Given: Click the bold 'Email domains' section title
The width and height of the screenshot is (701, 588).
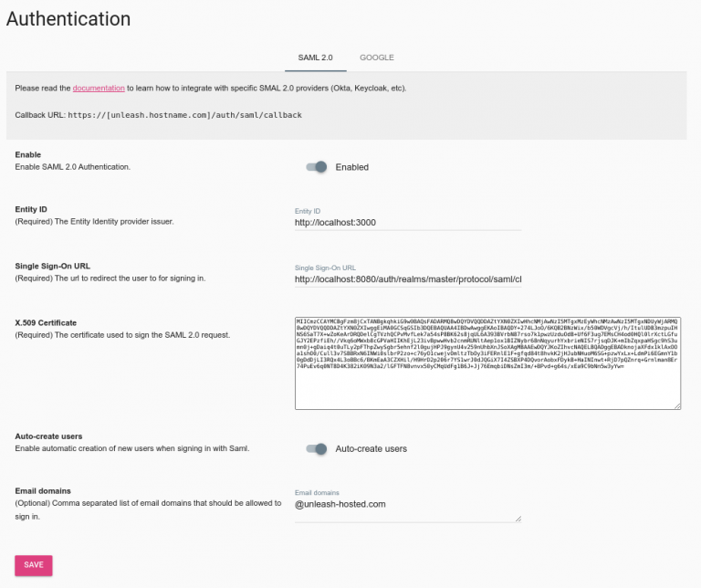Looking at the screenshot, I should 43,490.
